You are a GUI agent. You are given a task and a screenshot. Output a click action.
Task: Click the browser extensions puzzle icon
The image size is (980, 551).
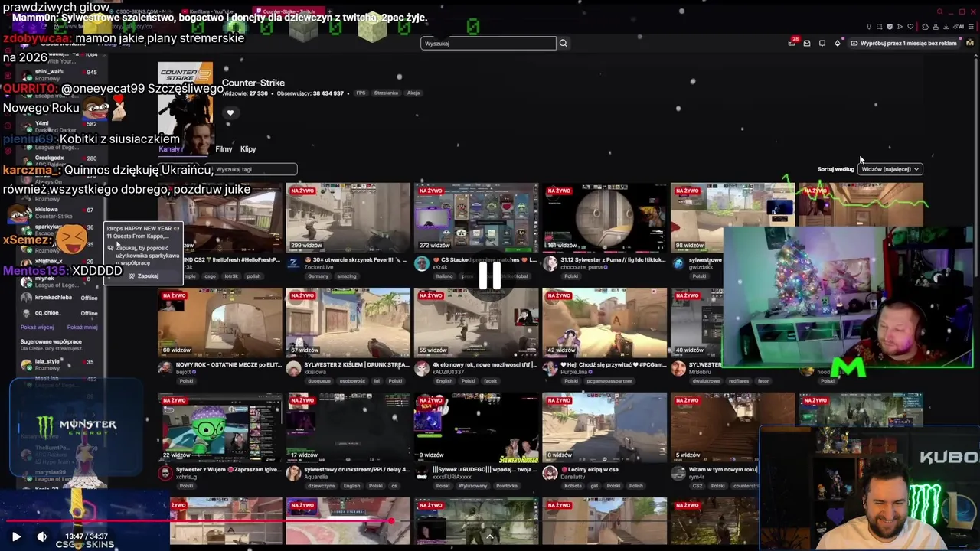[925, 27]
